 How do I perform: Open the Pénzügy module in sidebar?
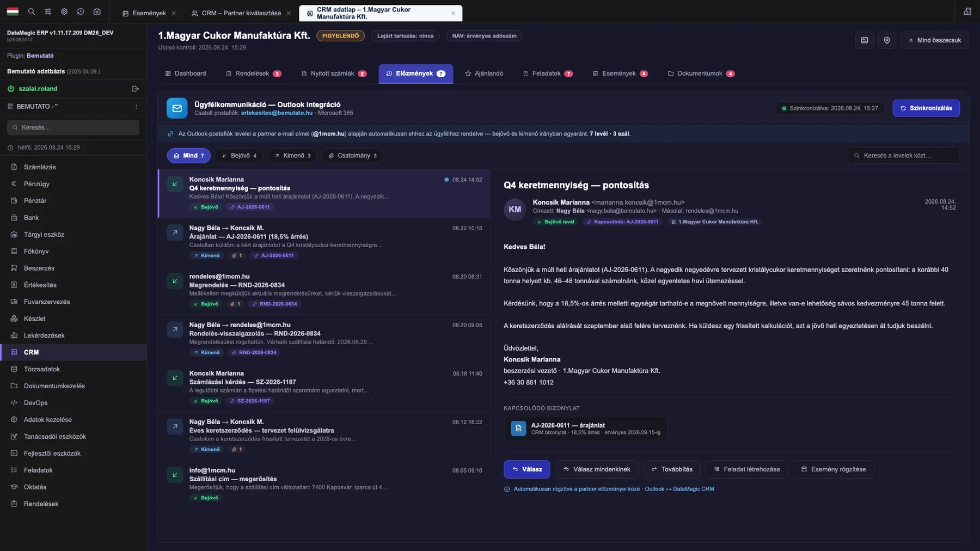[73, 184]
